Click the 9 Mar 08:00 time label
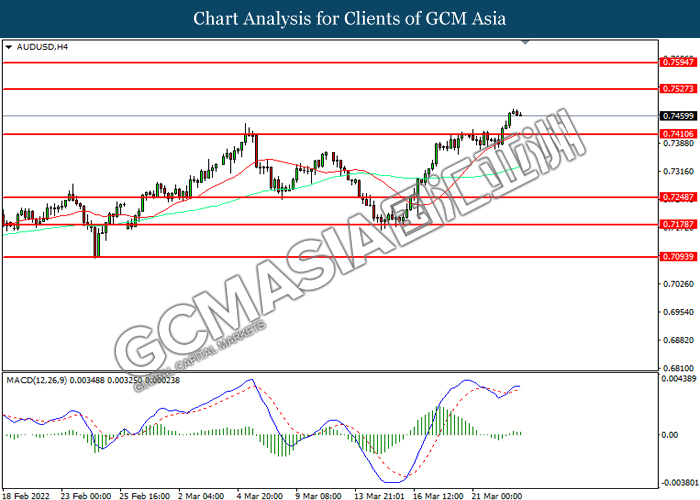The height and width of the screenshot is (500, 700). 319,496
